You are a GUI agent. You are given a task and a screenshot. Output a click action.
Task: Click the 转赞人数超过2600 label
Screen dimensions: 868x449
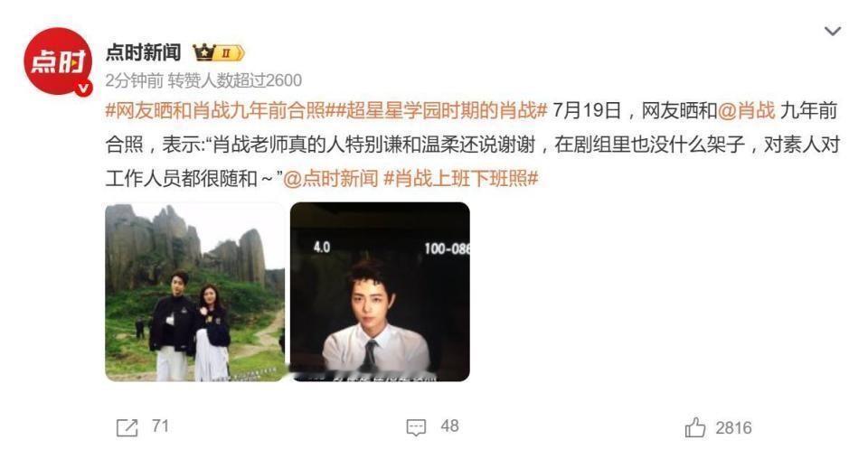click(235, 80)
